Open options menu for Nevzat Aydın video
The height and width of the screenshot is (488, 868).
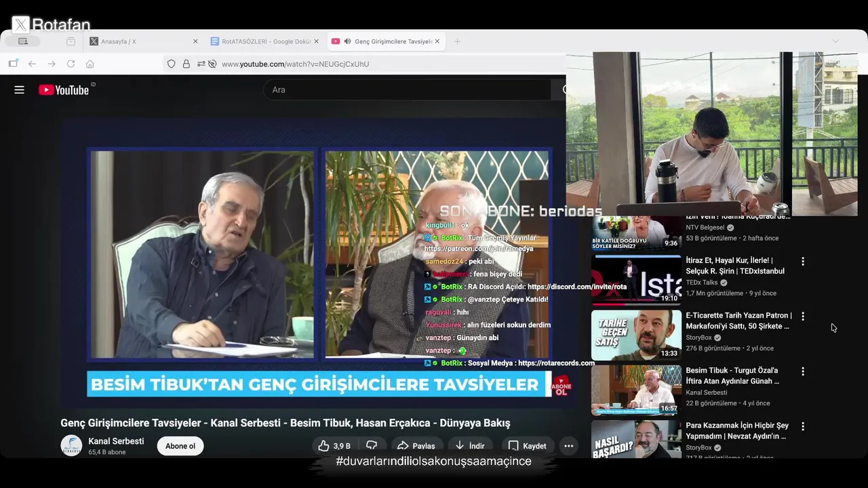[803, 426]
